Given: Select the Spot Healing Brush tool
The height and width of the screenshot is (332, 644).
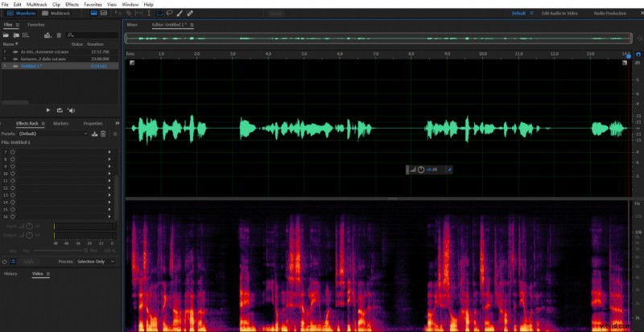Looking at the screenshot, I should (x=190, y=13).
